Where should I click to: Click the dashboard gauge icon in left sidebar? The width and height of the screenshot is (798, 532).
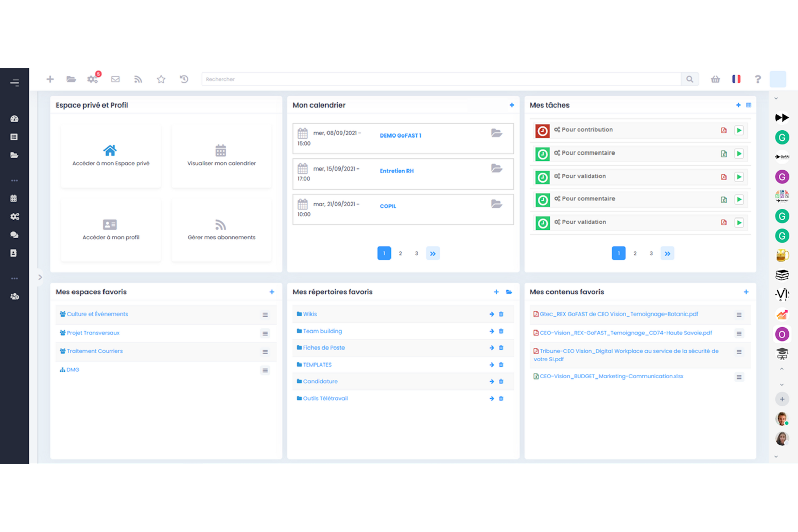coord(14,119)
